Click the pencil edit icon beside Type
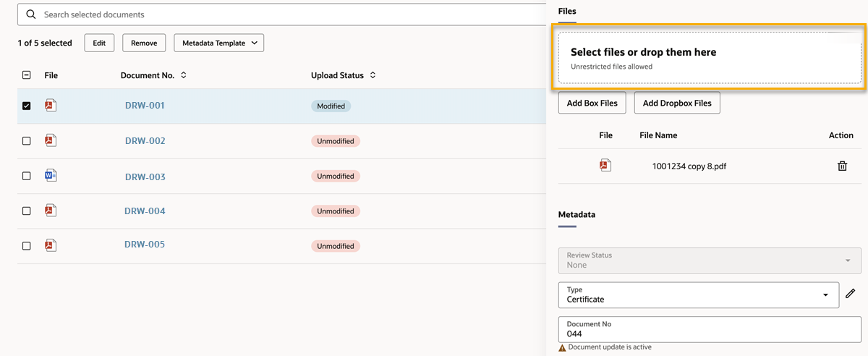Screen dimensions: 868x356 (x=851, y=294)
